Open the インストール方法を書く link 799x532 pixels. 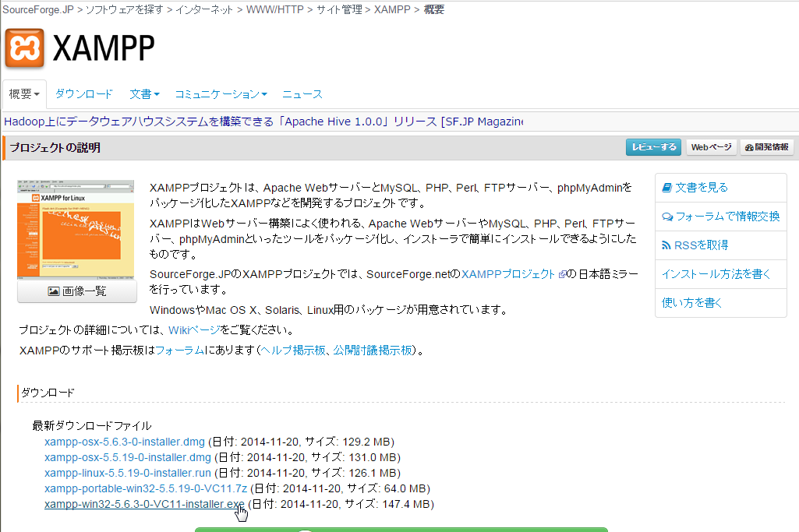pos(716,273)
